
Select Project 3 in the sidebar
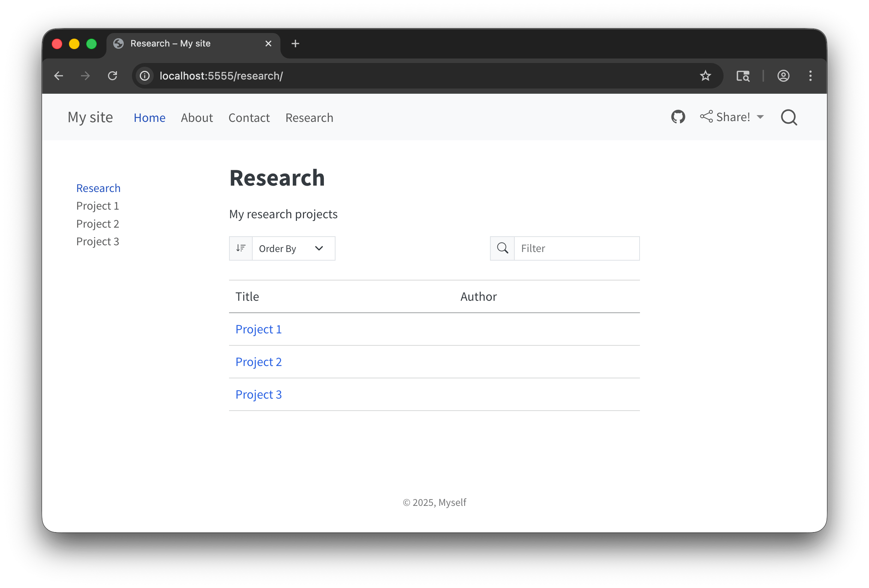click(x=97, y=241)
